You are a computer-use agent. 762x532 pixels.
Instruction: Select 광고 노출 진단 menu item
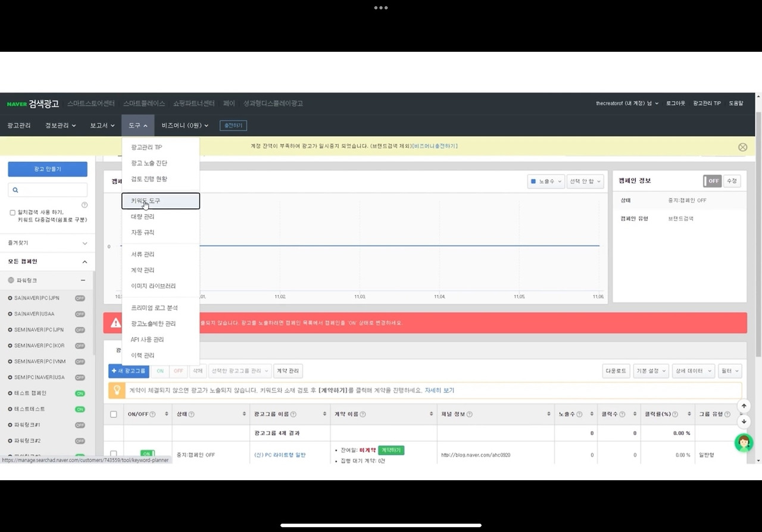(161, 163)
